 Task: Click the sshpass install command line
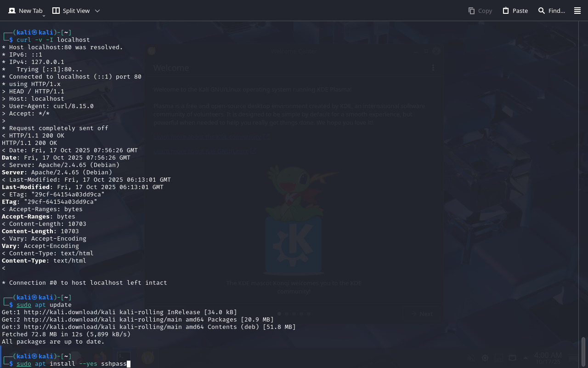click(x=71, y=364)
